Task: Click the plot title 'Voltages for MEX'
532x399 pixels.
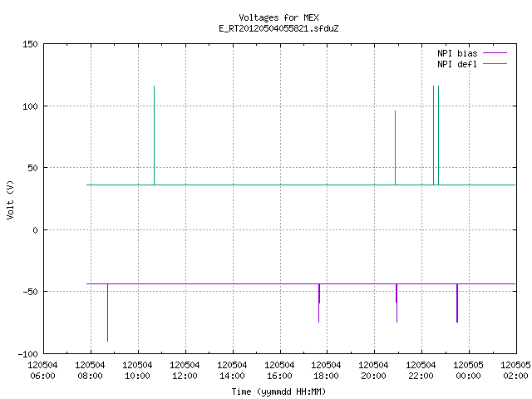Action: (x=278, y=17)
